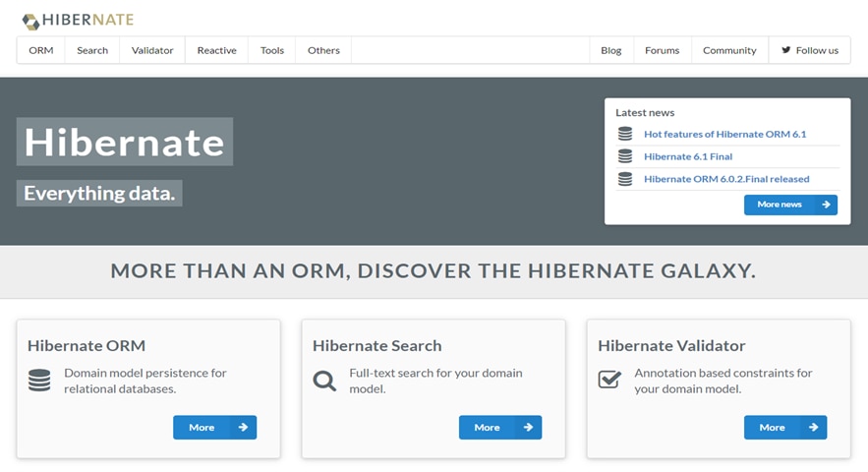The width and height of the screenshot is (868, 472).
Task: Open the ORM menu item
Action: point(41,50)
